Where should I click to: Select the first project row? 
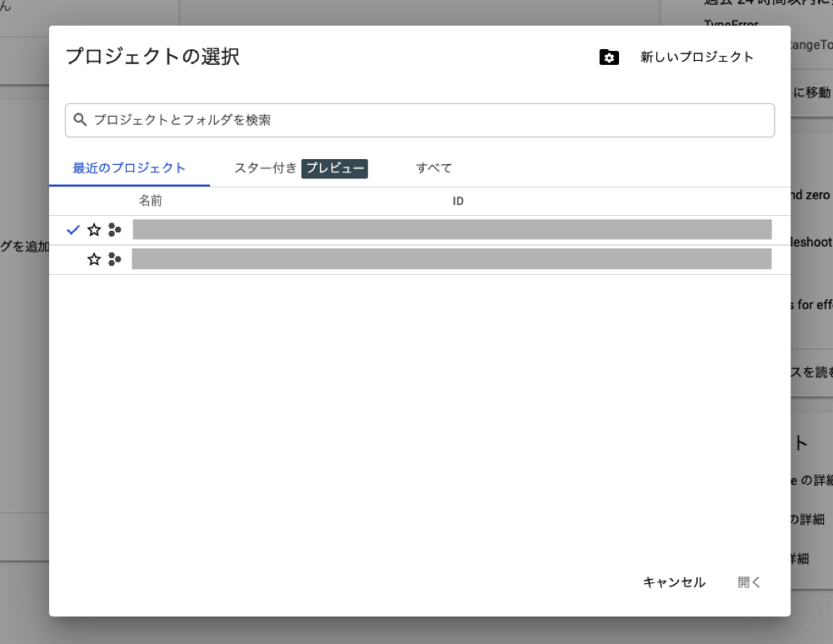[452, 229]
